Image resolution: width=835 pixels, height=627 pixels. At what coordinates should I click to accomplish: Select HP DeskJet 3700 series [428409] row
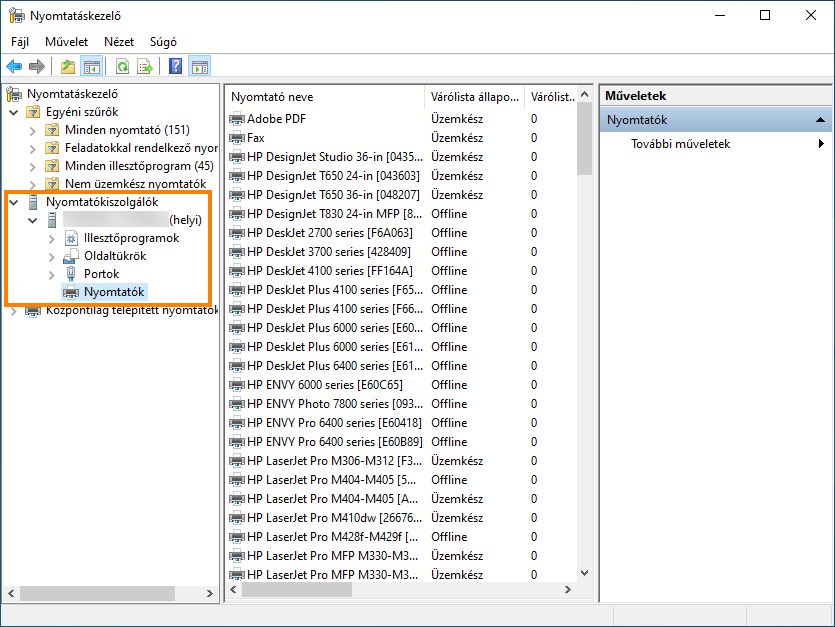pos(402,252)
